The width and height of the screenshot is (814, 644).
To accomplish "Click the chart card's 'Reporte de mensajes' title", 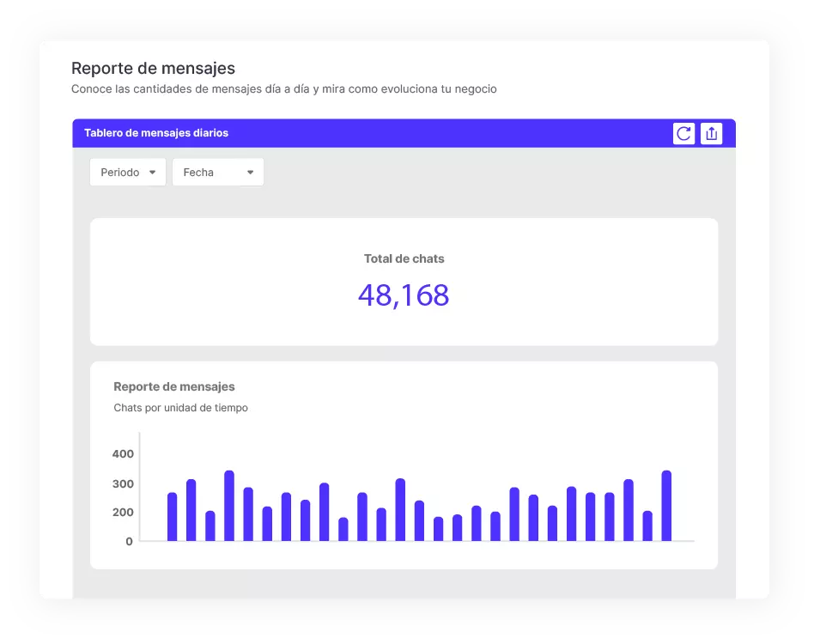I will pyautogui.click(x=174, y=386).
